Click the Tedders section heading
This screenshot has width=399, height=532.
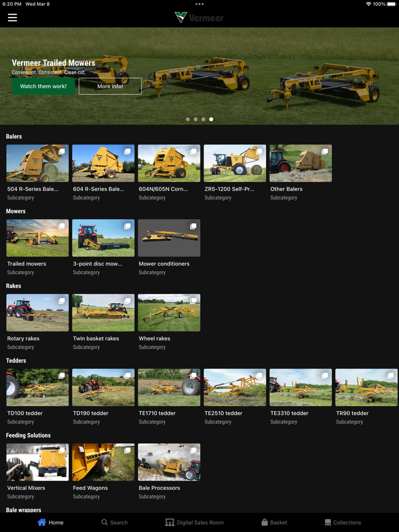tap(16, 361)
